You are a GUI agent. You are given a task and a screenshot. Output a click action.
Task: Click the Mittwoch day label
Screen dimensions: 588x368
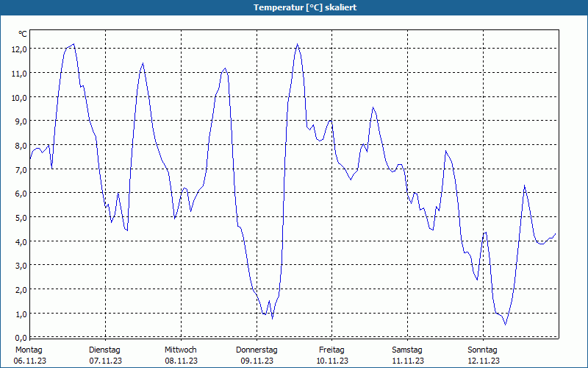click(x=181, y=350)
